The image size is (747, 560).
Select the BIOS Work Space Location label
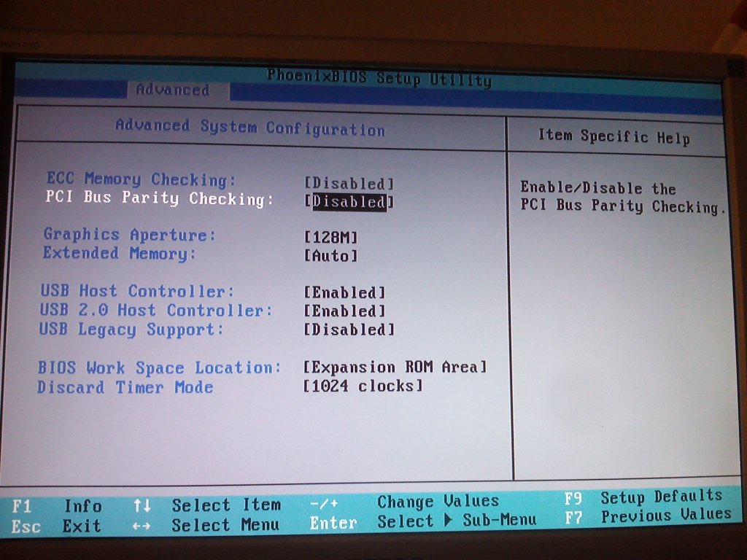(x=159, y=367)
